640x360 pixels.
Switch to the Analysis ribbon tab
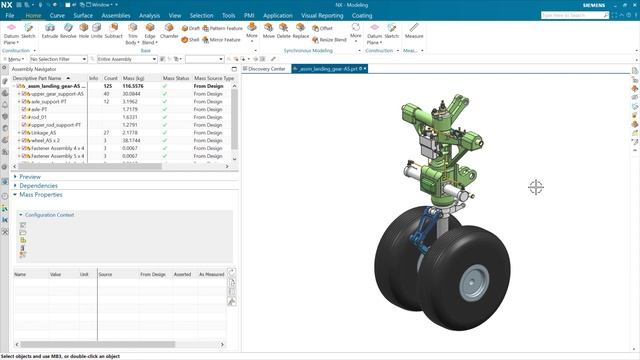(149, 16)
